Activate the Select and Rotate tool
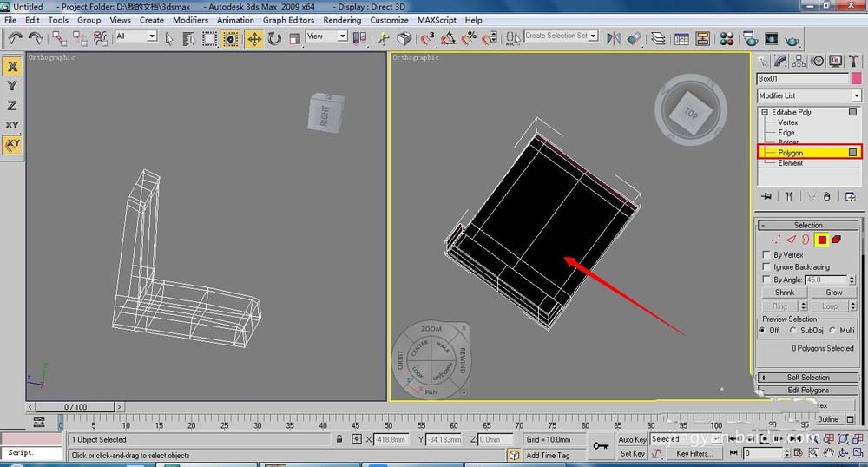Screen dimensions: 868x467 pos(274,38)
